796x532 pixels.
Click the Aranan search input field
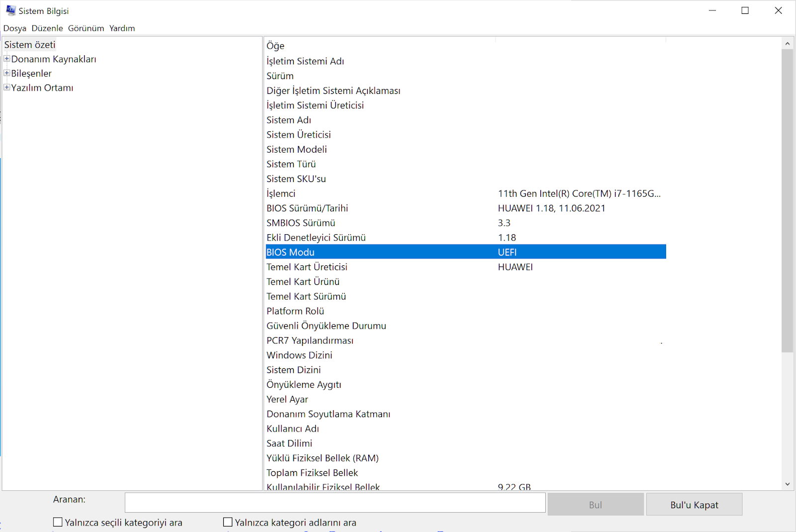335,503
